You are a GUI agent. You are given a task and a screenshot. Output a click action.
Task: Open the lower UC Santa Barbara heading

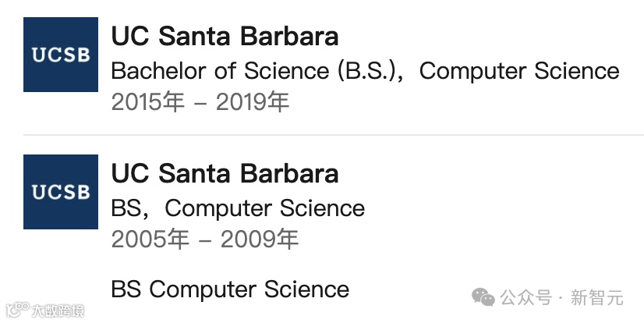pos(225,172)
